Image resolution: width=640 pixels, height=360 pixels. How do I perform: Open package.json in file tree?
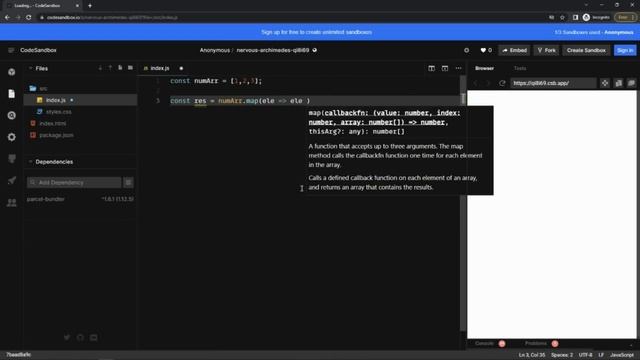80,135
